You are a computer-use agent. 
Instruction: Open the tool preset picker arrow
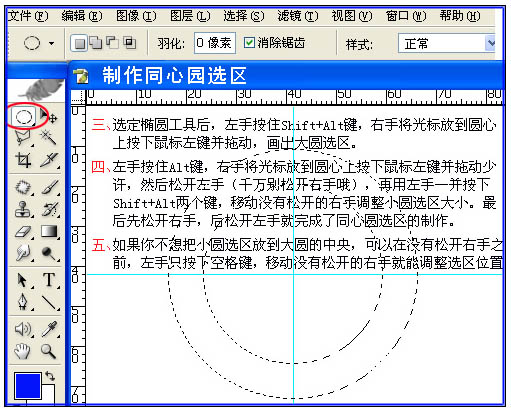click(51, 43)
